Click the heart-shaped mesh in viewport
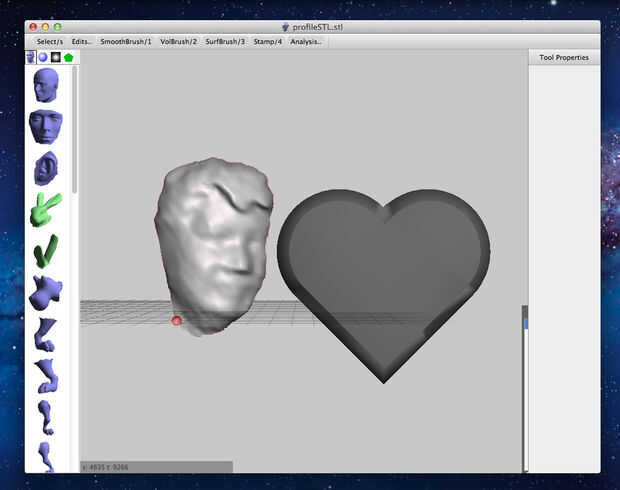Screen dimensions: 620x490 (x=384, y=285)
